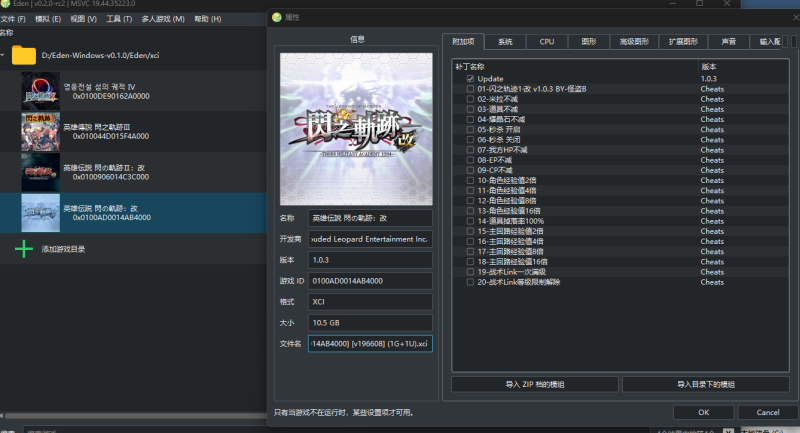Viewport: 800px width, 433px height.
Task: Enable the 02-米拉不减 cheat checkbox
Action: [x=470, y=99]
